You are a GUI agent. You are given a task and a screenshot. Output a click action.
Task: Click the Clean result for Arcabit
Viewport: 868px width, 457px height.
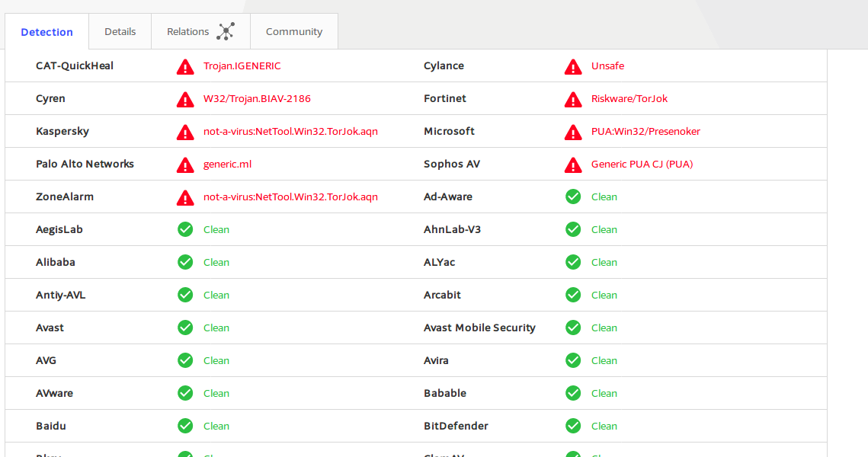click(x=604, y=296)
